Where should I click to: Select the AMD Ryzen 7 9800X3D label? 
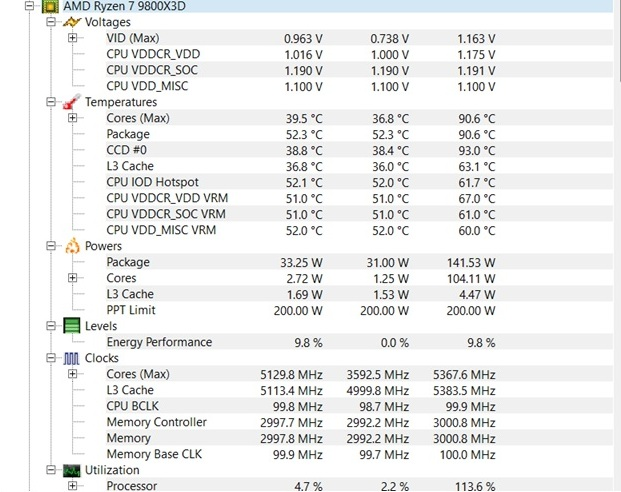click(124, 6)
